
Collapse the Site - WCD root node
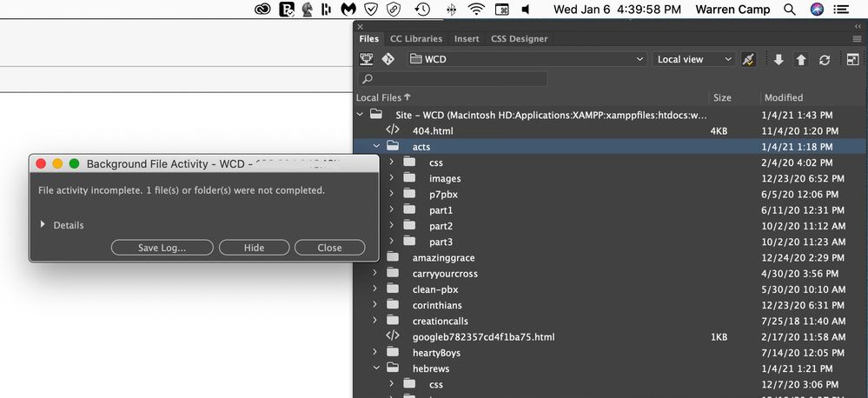[x=361, y=115]
